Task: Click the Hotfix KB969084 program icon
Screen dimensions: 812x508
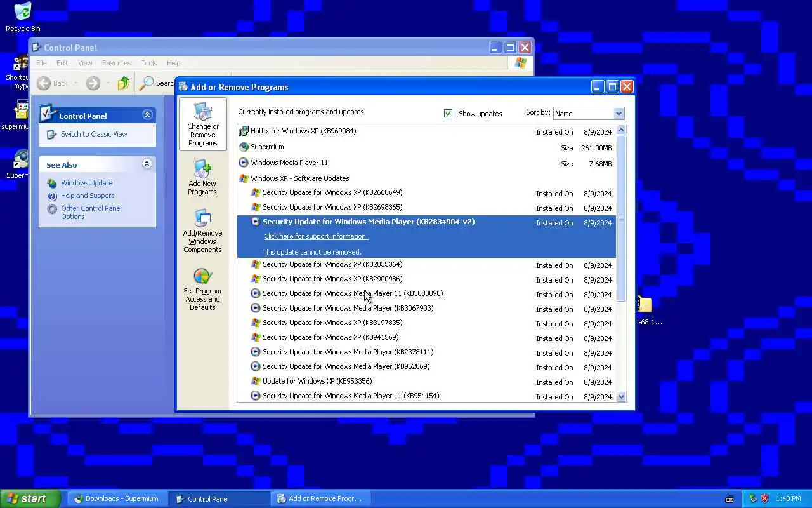Action: 244,131
